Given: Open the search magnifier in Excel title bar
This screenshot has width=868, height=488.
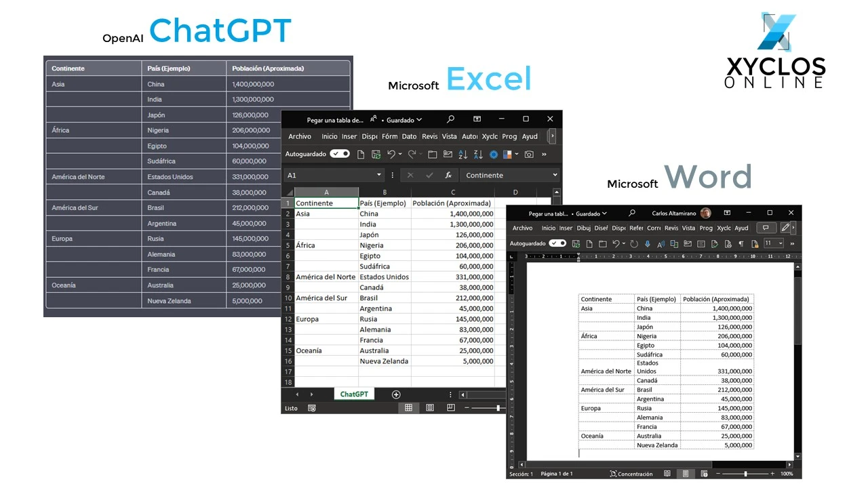Looking at the screenshot, I should (x=450, y=119).
